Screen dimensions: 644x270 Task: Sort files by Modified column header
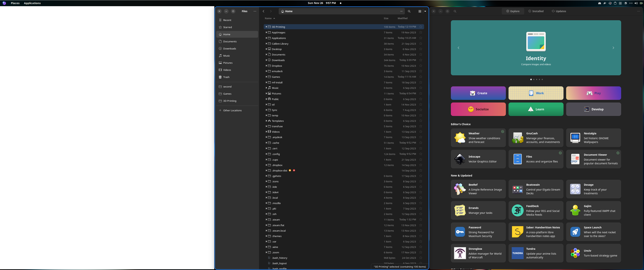click(x=403, y=18)
